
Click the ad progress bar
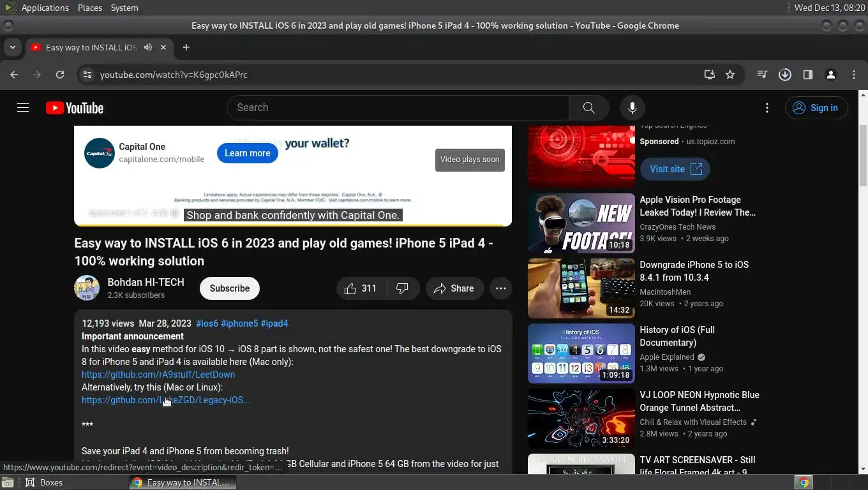click(293, 225)
